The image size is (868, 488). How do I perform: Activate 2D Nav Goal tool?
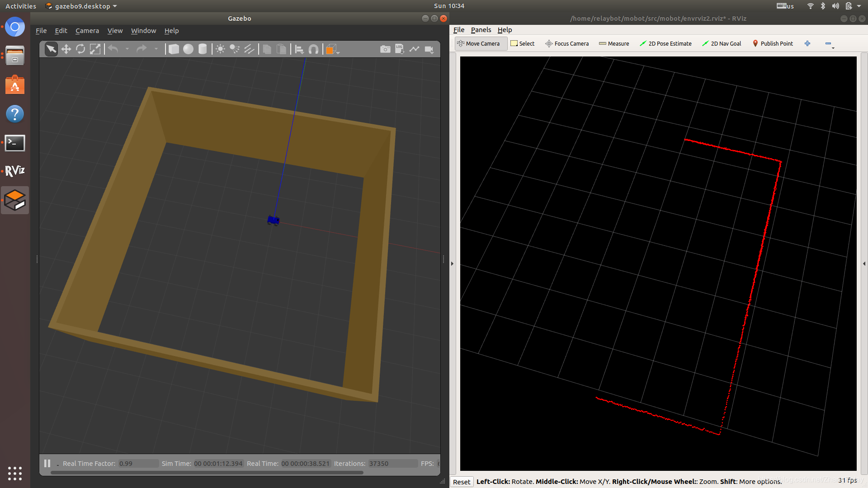[722, 43]
